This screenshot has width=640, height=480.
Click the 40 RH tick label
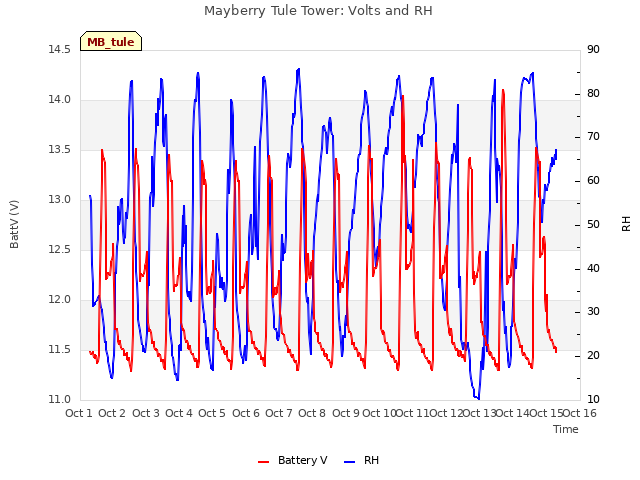(x=593, y=269)
